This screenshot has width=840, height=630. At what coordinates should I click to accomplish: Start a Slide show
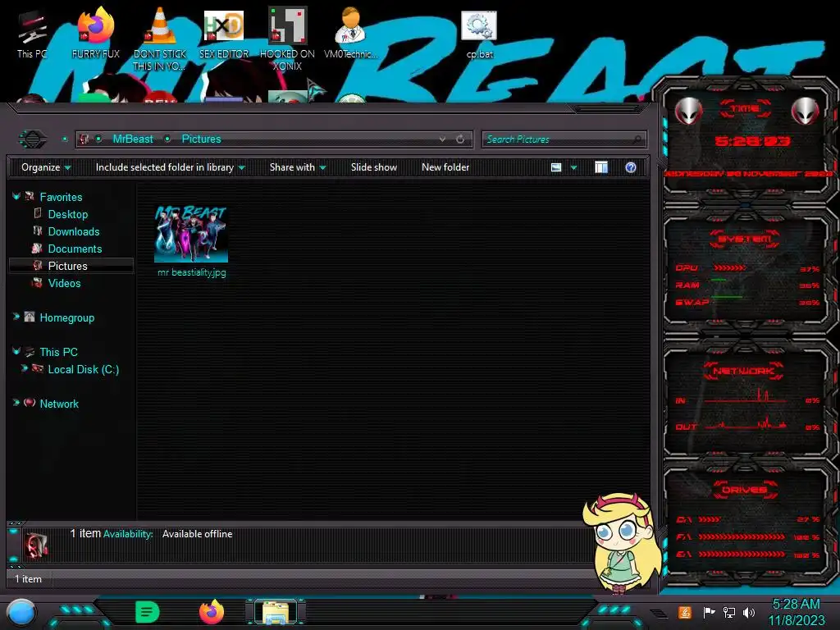pyautogui.click(x=374, y=167)
